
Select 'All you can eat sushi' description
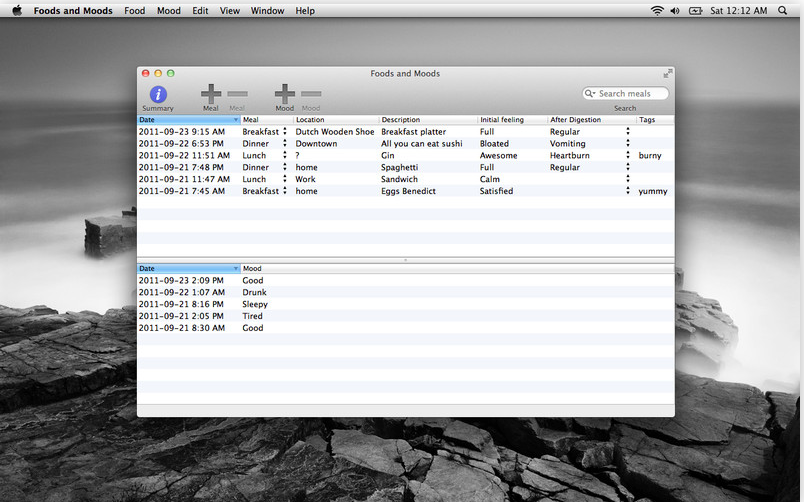coord(421,143)
